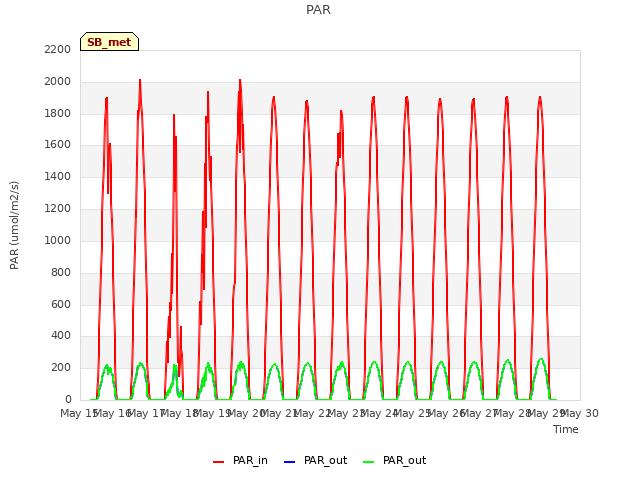Click the 1600 y-axis label
Viewport: 640px width, 480px height.
coord(58,145)
